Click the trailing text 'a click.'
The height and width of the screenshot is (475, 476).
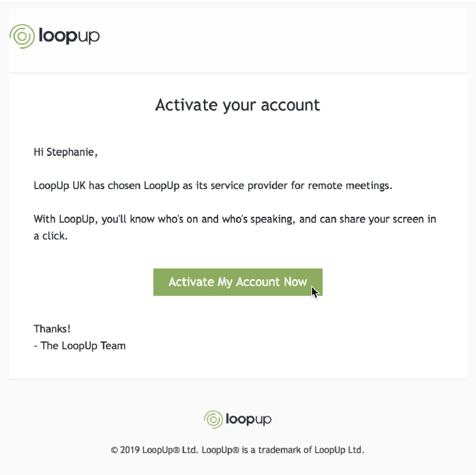click(50, 236)
